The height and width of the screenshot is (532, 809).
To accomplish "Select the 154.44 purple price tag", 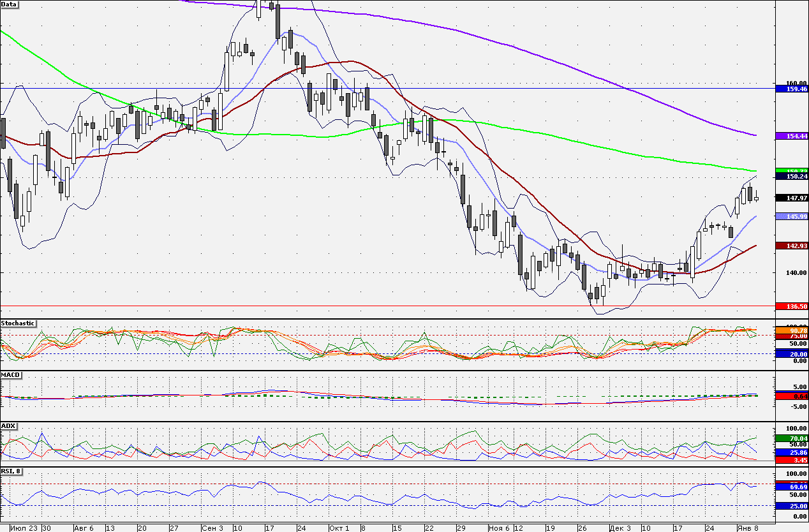I will click(x=791, y=136).
